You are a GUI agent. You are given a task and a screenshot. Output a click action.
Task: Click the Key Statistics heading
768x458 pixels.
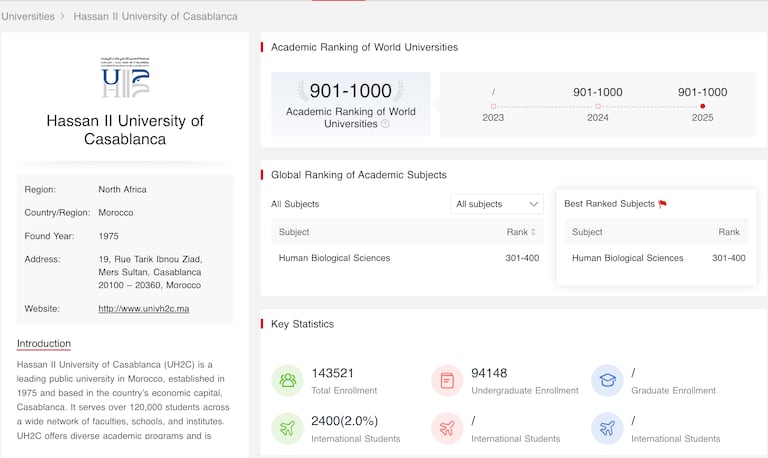302,324
